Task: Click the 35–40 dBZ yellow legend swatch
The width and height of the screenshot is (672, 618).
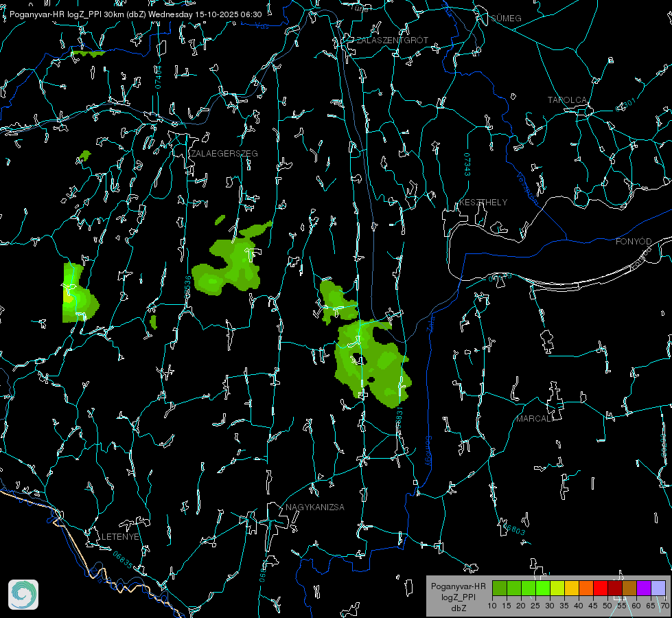Action: click(572, 588)
